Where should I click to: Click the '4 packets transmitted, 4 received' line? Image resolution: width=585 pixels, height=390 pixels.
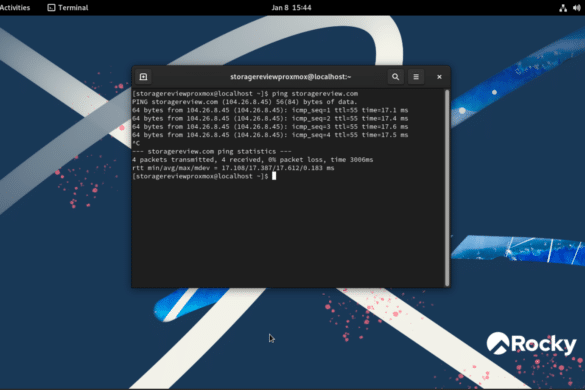[253, 160]
